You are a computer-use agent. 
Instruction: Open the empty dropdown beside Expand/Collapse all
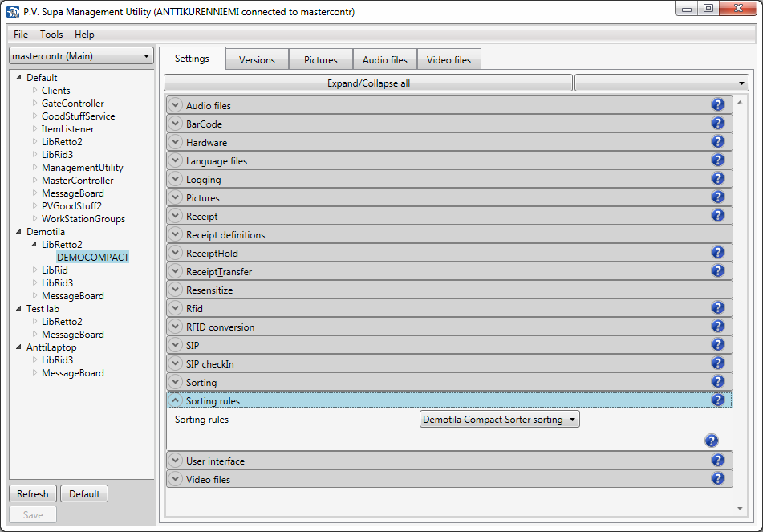pos(662,83)
